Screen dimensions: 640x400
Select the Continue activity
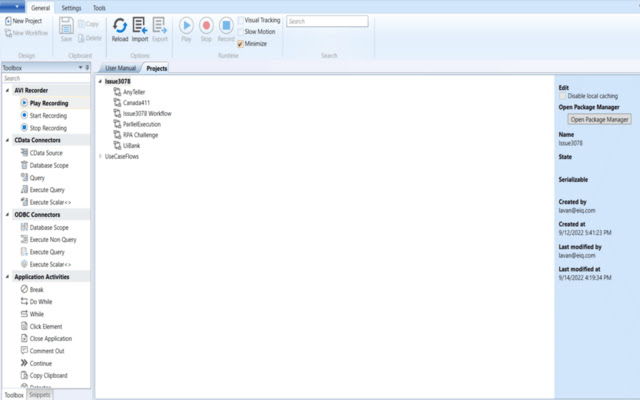point(40,363)
